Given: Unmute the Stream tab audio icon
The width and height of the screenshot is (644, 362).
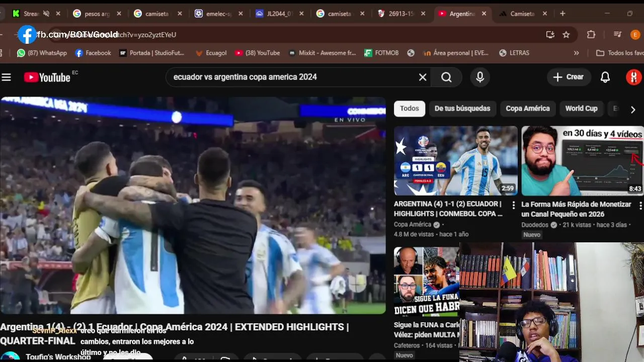Looking at the screenshot, I should (x=46, y=14).
